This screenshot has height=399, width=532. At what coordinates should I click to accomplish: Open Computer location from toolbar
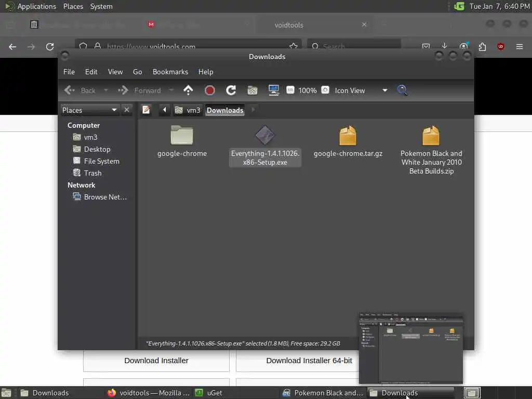tap(273, 90)
